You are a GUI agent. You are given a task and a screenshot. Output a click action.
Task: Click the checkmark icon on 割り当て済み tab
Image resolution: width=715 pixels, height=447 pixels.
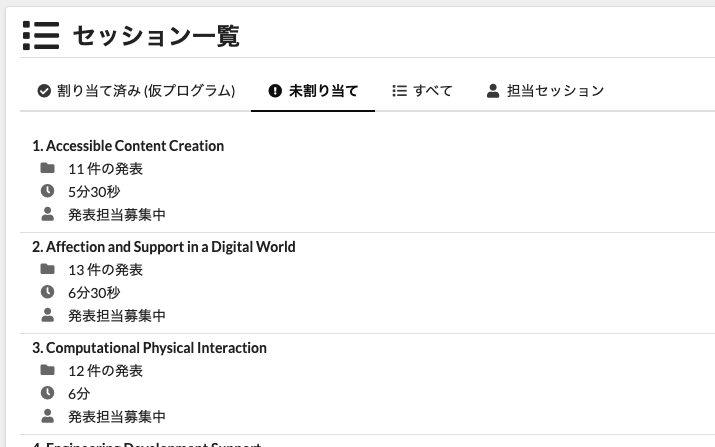pos(44,91)
